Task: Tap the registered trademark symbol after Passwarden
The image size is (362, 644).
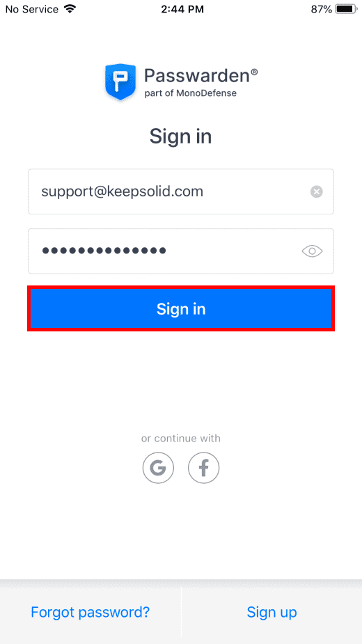Action: 255,72
